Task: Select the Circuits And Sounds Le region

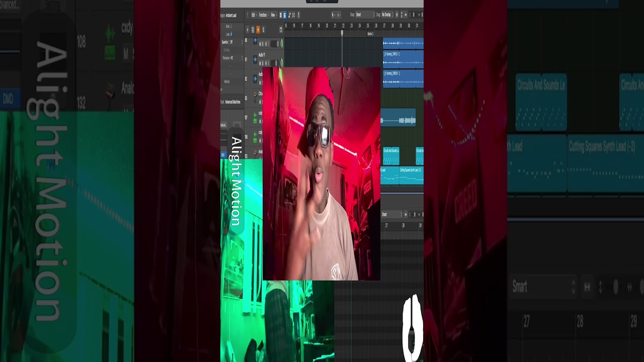Action: click(x=391, y=156)
